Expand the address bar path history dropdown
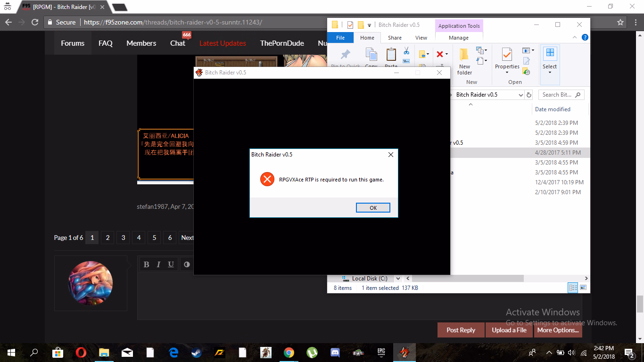Viewport: 644px width, 362px height. click(x=520, y=95)
